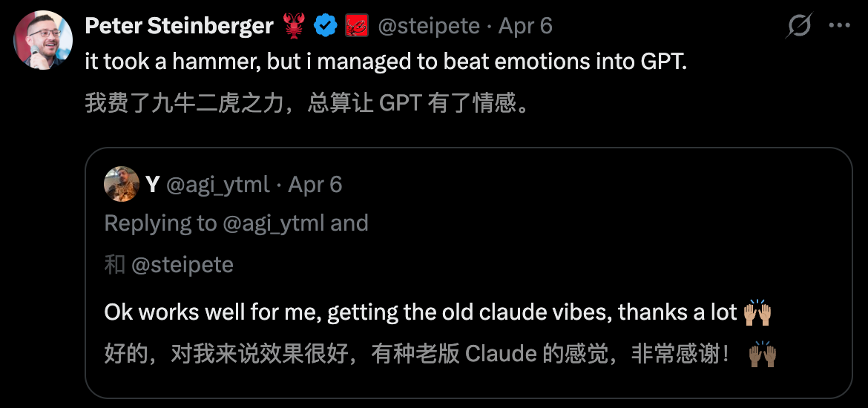Open the three-dot More options menu
868x408 pixels.
click(x=839, y=27)
